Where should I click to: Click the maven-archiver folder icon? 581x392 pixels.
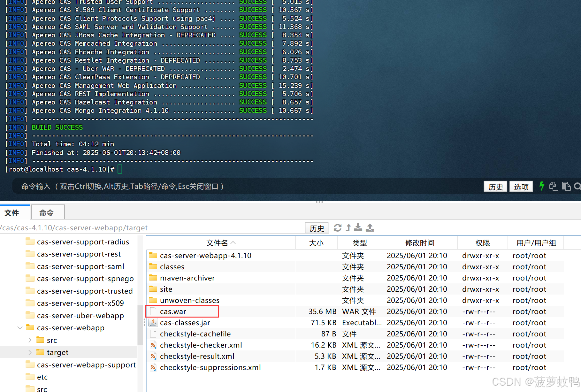pos(153,278)
